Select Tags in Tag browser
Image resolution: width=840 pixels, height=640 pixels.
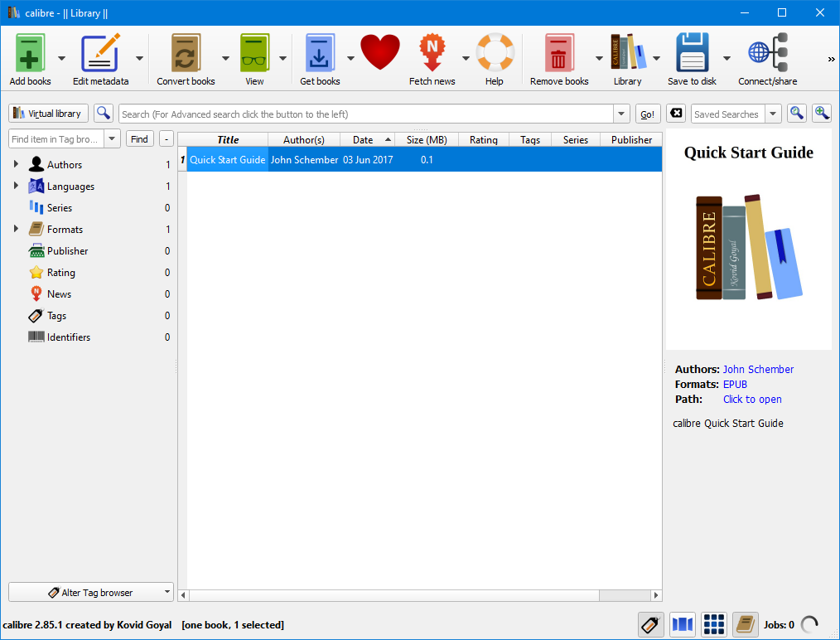57,316
